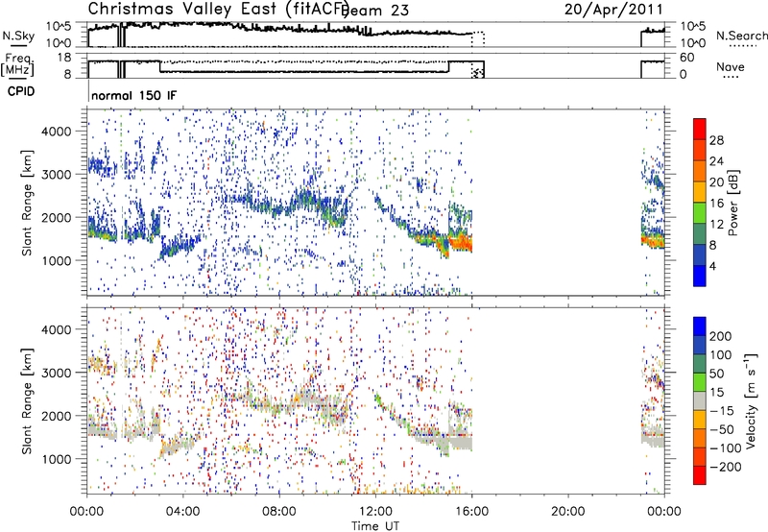Image resolution: width=768 pixels, height=532 pixels.
Task: Click the "100" velocity colorbar label
Action: 721,355
